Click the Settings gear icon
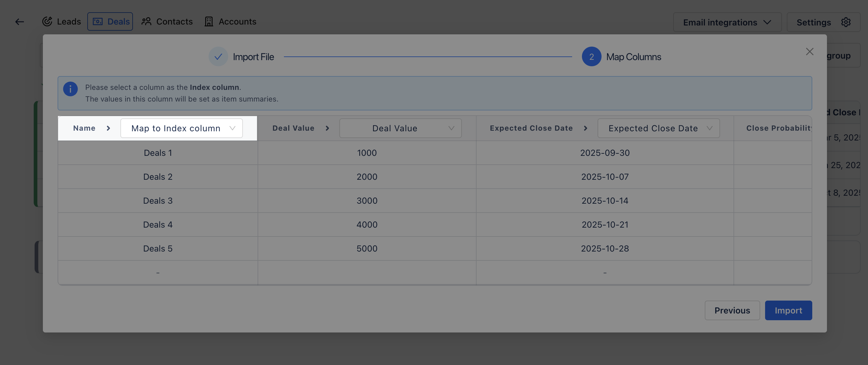This screenshot has height=365, width=868. [x=846, y=22]
